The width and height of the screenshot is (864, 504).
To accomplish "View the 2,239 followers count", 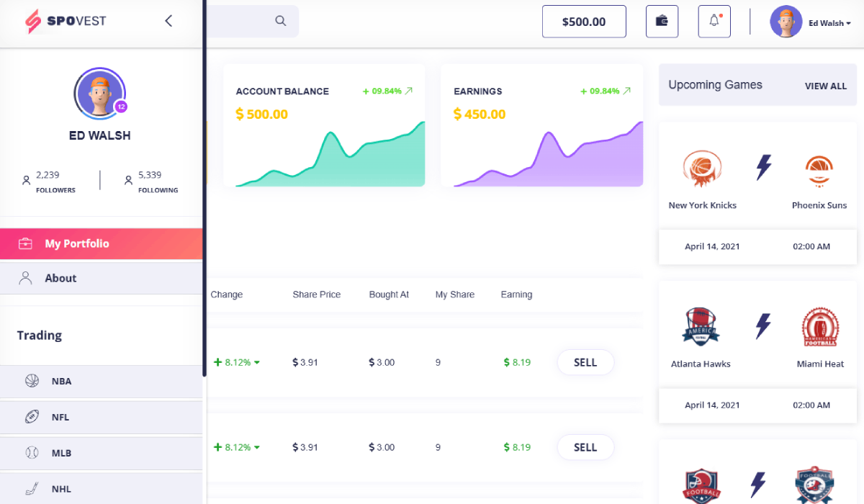I will click(48, 174).
